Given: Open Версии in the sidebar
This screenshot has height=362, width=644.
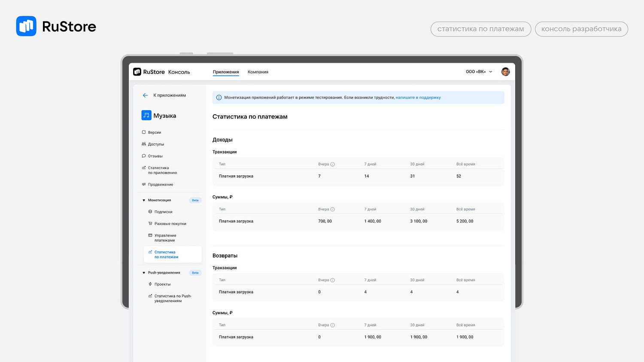Looking at the screenshot, I should point(155,132).
